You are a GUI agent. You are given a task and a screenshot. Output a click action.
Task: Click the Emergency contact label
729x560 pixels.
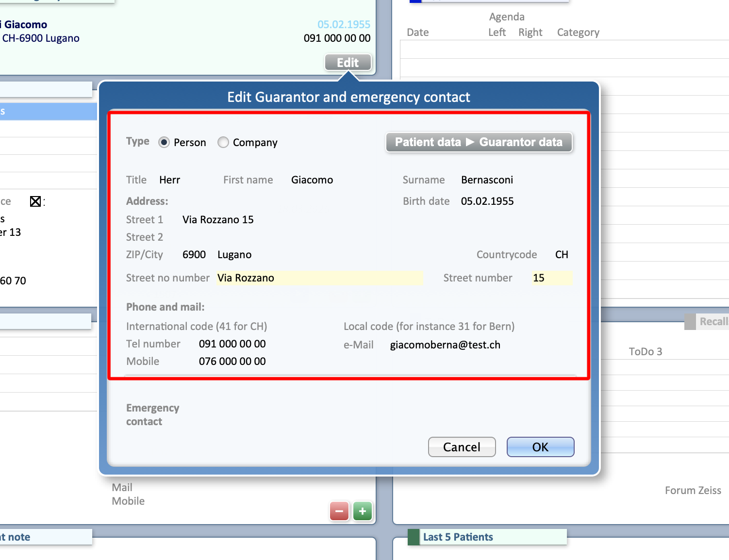point(153,415)
